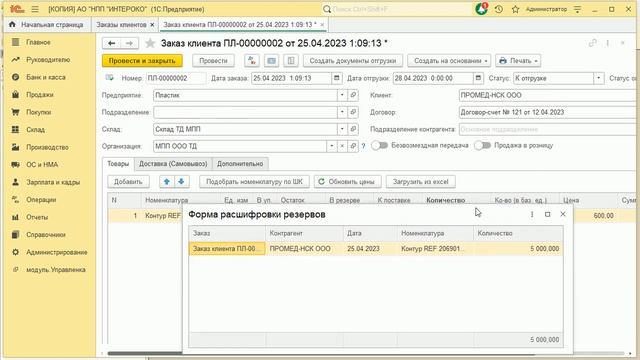The width and height of the screenshot is (640, 360).
Task: Select the Товары tab
Action: (118, 164)
